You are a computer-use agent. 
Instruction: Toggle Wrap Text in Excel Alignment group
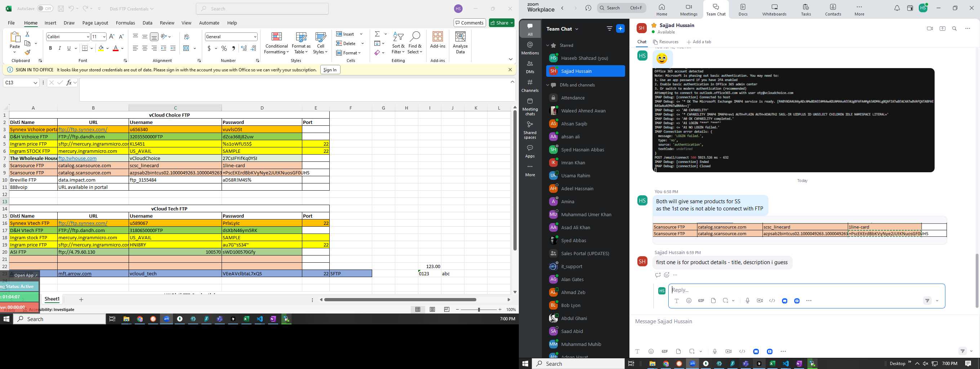pyautogui.click(x=186, y=36)
